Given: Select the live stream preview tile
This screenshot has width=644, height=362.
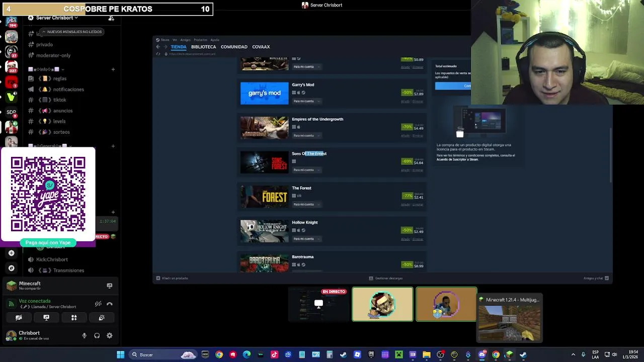Looking at the screenshot, I should 319,304.
